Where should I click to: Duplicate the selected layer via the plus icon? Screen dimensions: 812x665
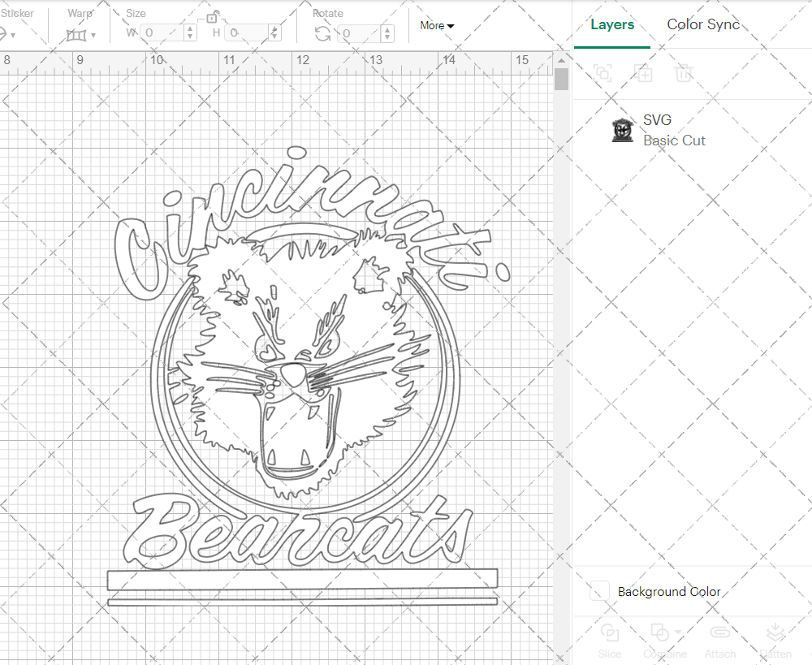point(644,73)
